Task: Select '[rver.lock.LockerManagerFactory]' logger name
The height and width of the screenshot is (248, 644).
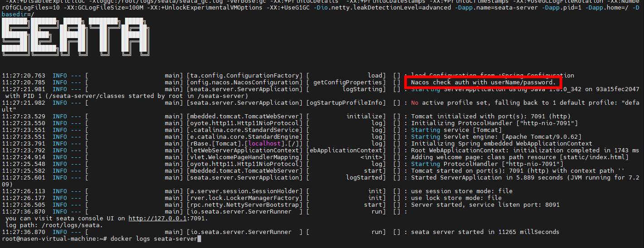Action: [x=244, y=198]
